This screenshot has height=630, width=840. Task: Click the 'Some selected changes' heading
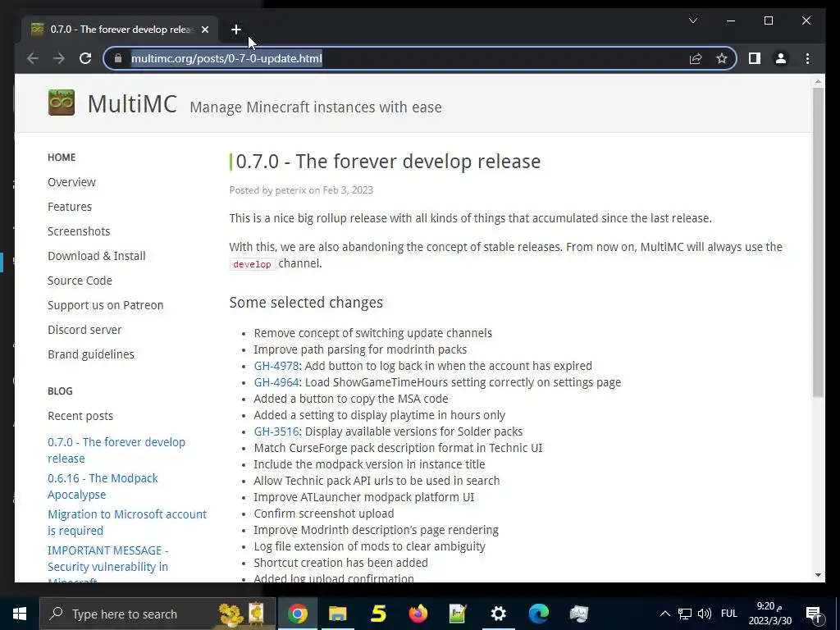[x=306, y=303]
